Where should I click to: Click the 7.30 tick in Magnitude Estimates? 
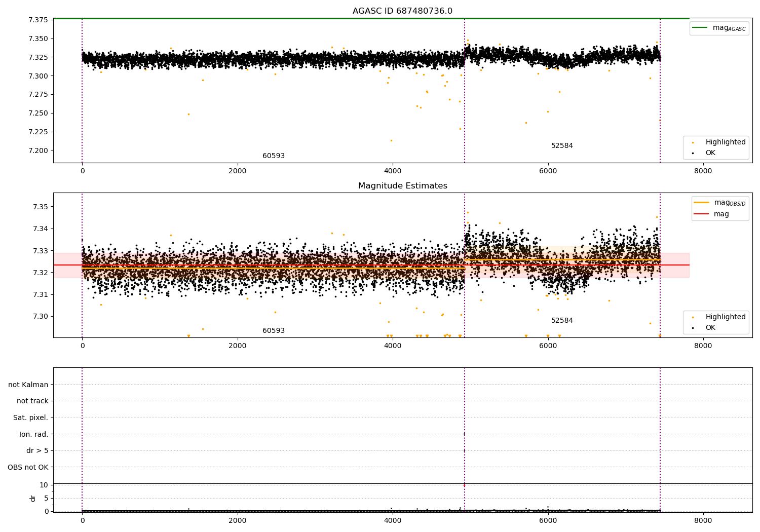point(41,317)
